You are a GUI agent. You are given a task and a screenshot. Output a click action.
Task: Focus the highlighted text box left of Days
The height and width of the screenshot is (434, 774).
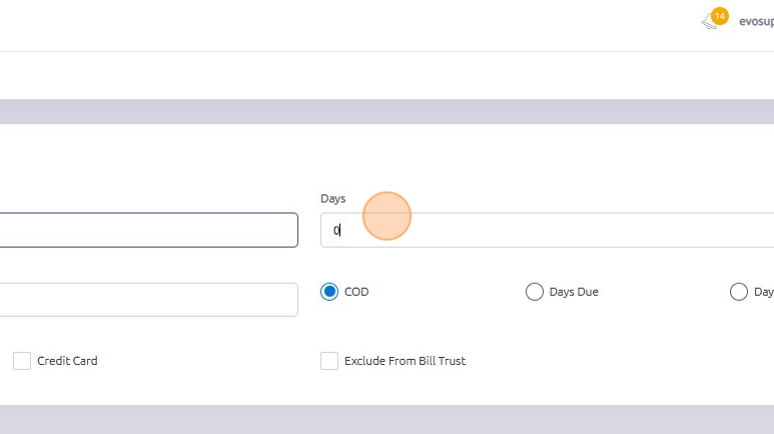coord(148,230)
